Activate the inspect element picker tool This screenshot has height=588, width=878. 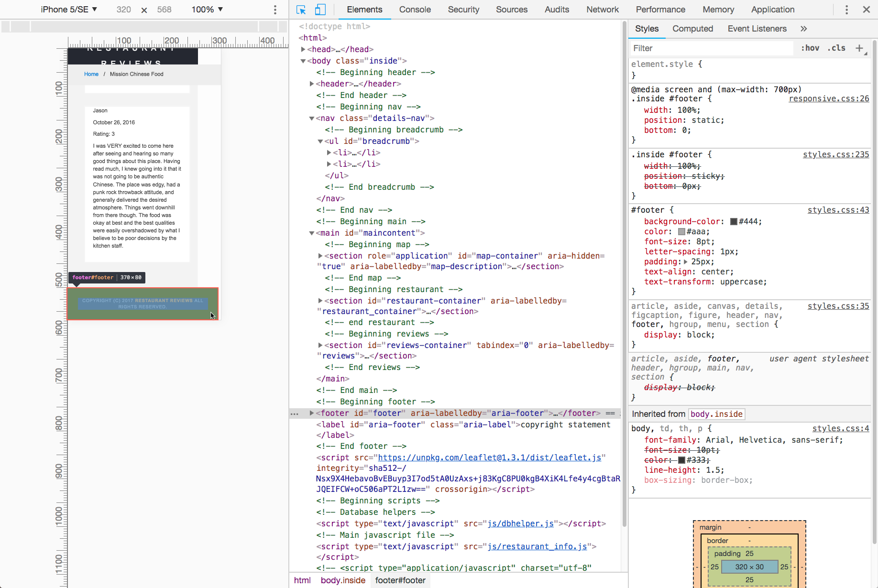[x=301, y=10]
